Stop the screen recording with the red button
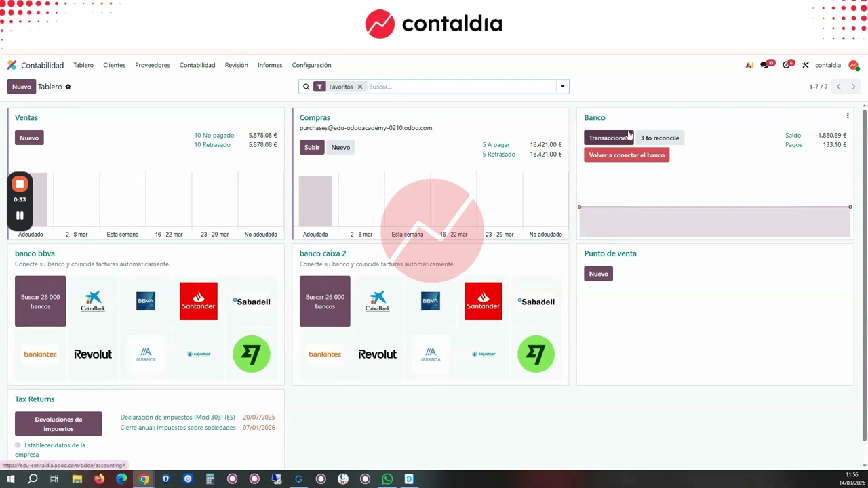The width and height of the screenshot is (868, 488). coord(20,184)
